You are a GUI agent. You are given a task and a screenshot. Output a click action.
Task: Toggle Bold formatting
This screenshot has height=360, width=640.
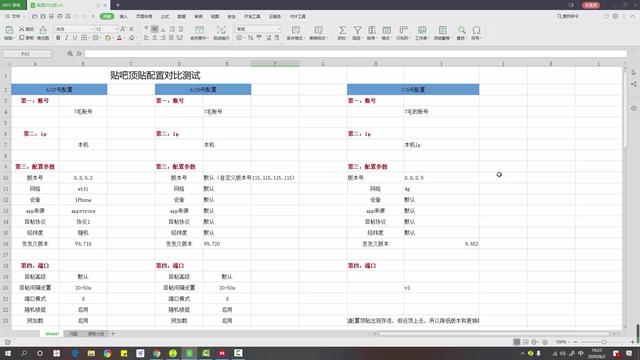58,38
